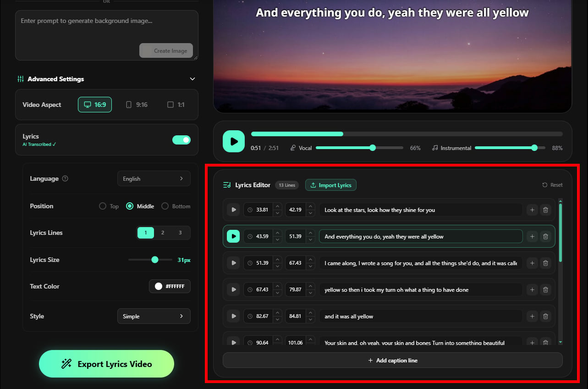Set lyrics lines to 2

point(163,233)
